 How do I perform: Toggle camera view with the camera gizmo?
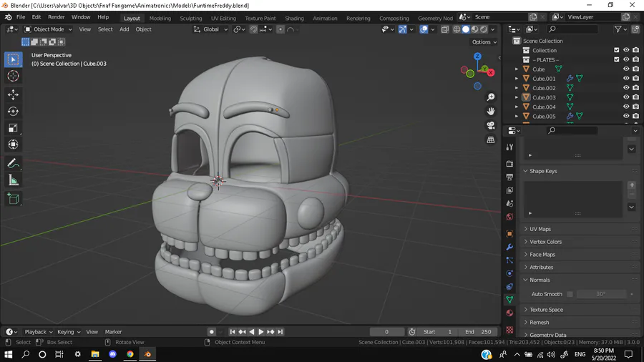[x=491, y=125]
